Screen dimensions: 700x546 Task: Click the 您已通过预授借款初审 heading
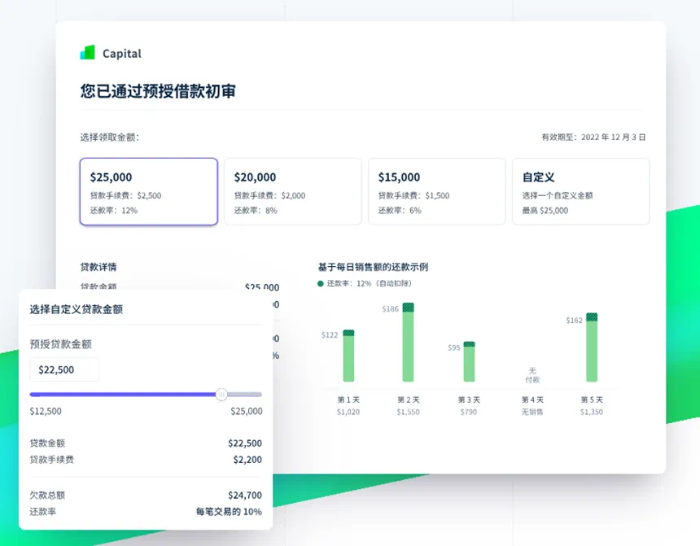tap(158, 91)
